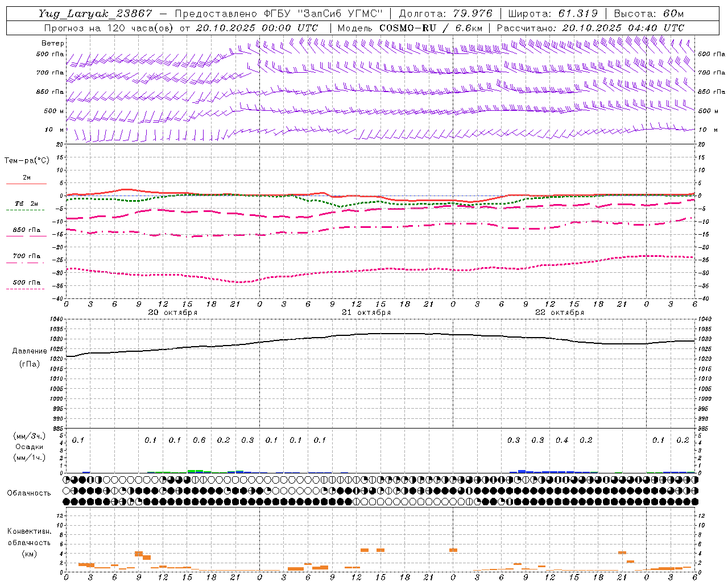Click the station name Yug_Laryak_23867

96,14
